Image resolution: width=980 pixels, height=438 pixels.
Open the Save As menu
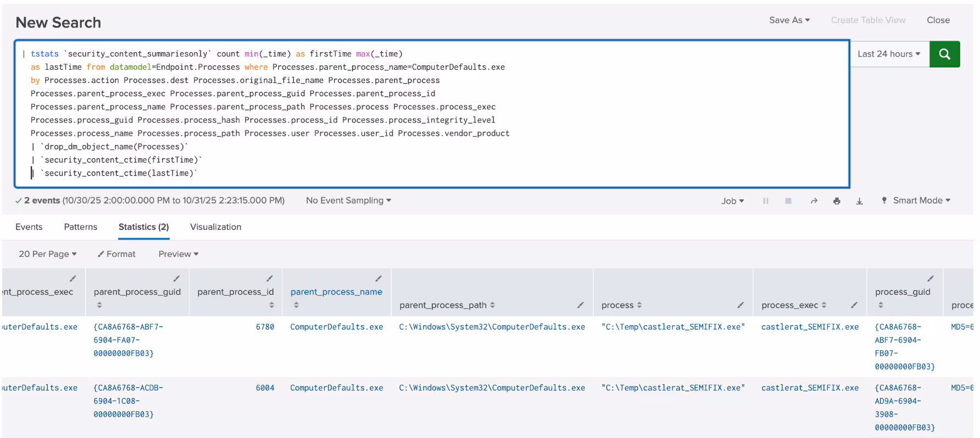[789, 20]
